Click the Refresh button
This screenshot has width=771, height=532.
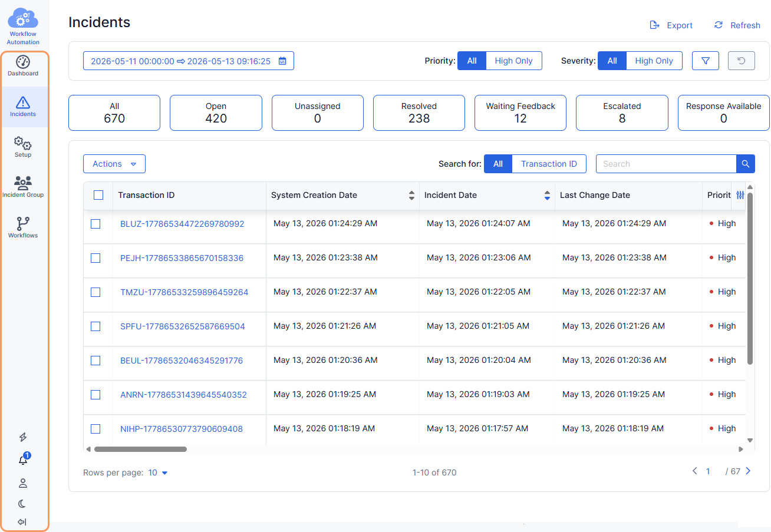(737, 25)
